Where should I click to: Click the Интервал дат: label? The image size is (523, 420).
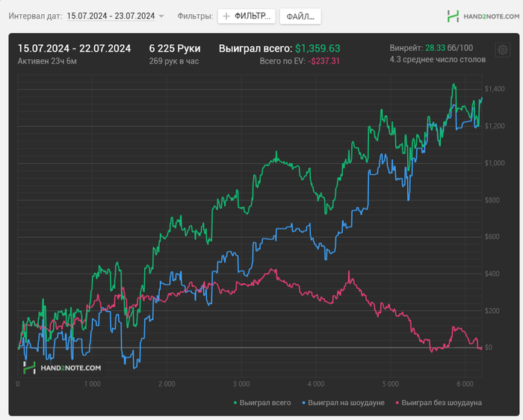pyautogui.click(x=35, y=16)
